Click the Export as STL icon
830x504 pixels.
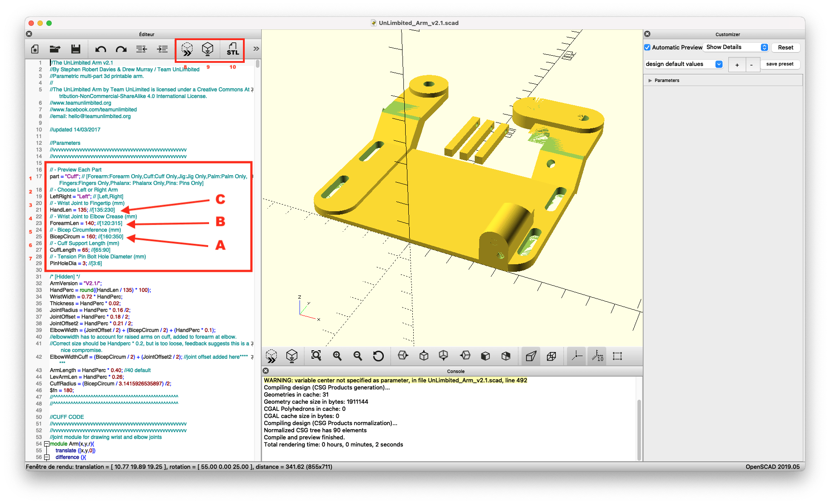click(x=232, y=49)
